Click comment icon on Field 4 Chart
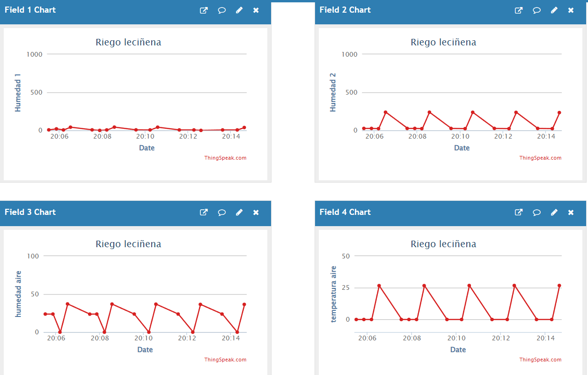588x375 pixels. tap(537, 213)
